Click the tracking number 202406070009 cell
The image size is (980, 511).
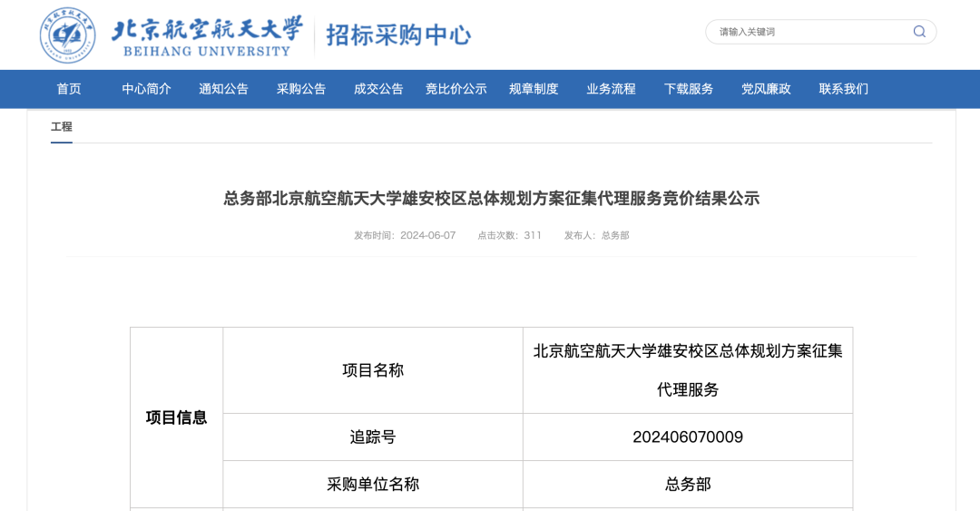(688, 437)
